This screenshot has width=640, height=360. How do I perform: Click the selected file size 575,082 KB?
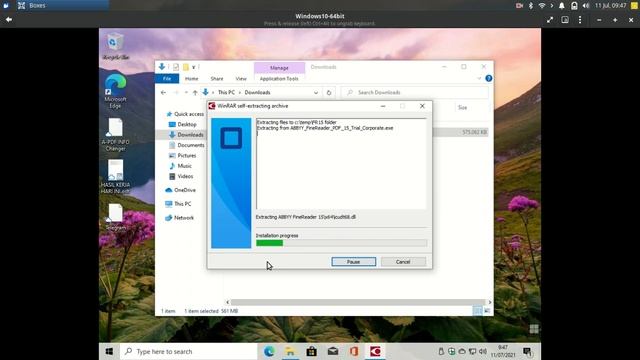(474, 132)
